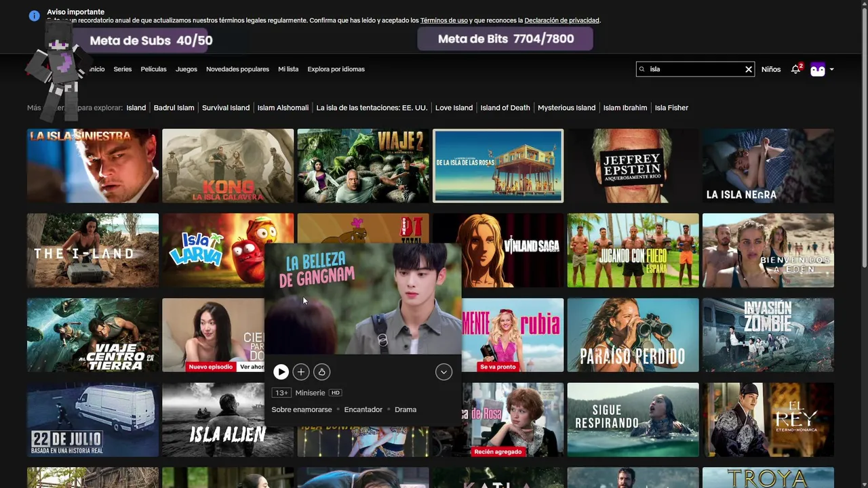Screen dimensions: 868x488
Task: Click the 'Drama' genre tag
Action: click(x=406, y=409)
